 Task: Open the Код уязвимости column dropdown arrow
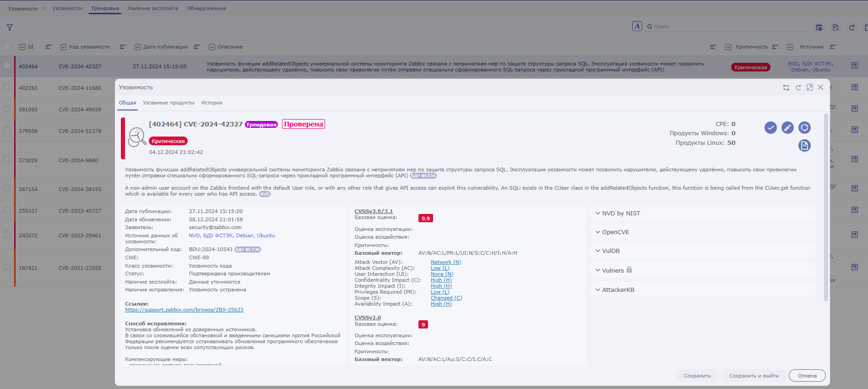[x=63, y=47]
